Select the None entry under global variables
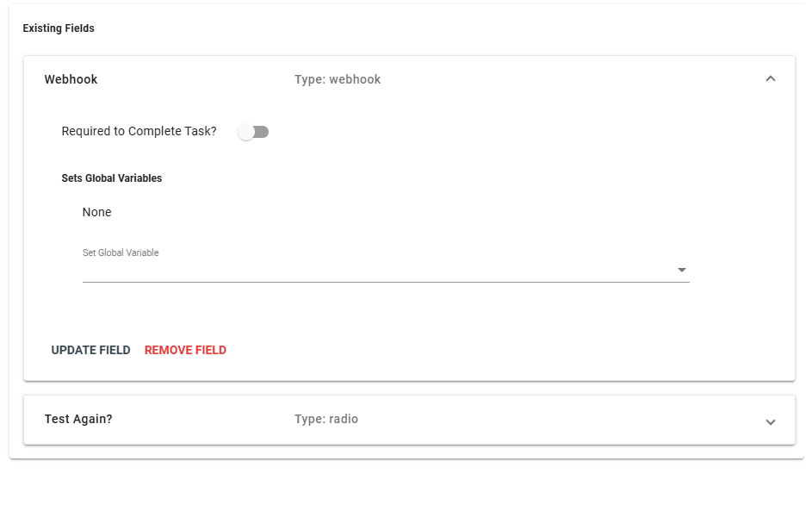812x505 pixels. click(x=96, y=212)
